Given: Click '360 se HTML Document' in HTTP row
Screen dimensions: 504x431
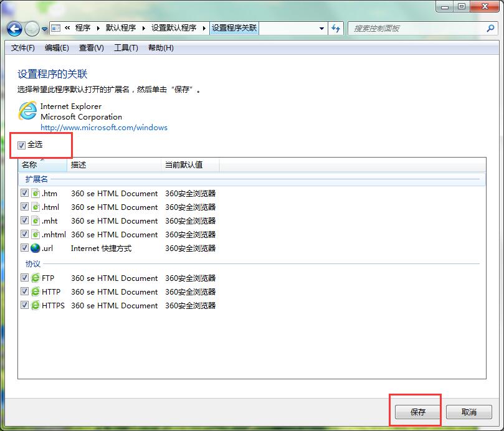Looking at the screenshot, I should point(115,292).
